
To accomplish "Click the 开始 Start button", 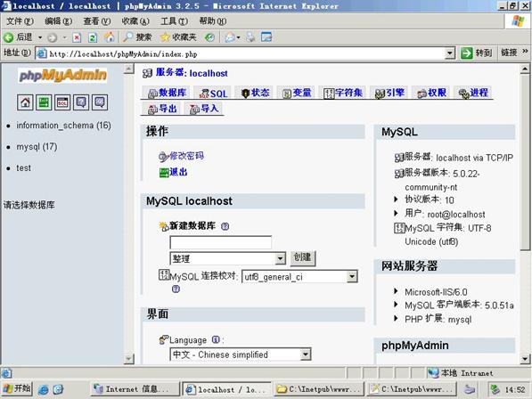I will click(x=17, y=389).
